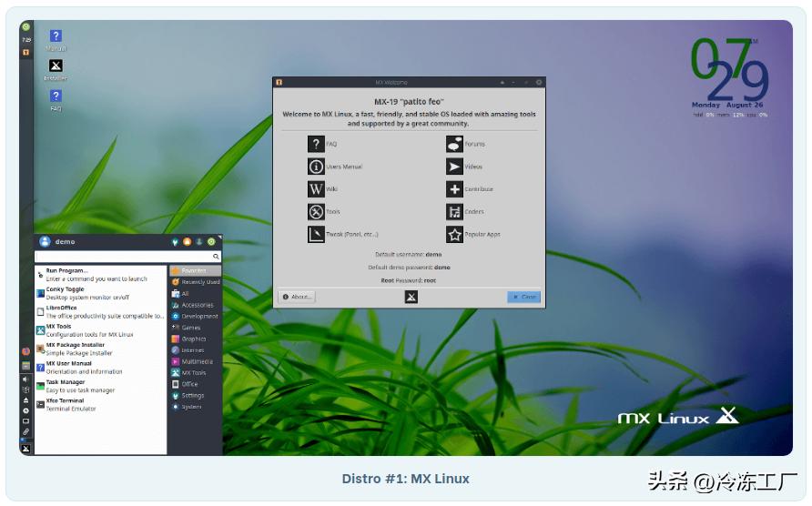Launch Run Program... from favorites

tap(101, 275)
